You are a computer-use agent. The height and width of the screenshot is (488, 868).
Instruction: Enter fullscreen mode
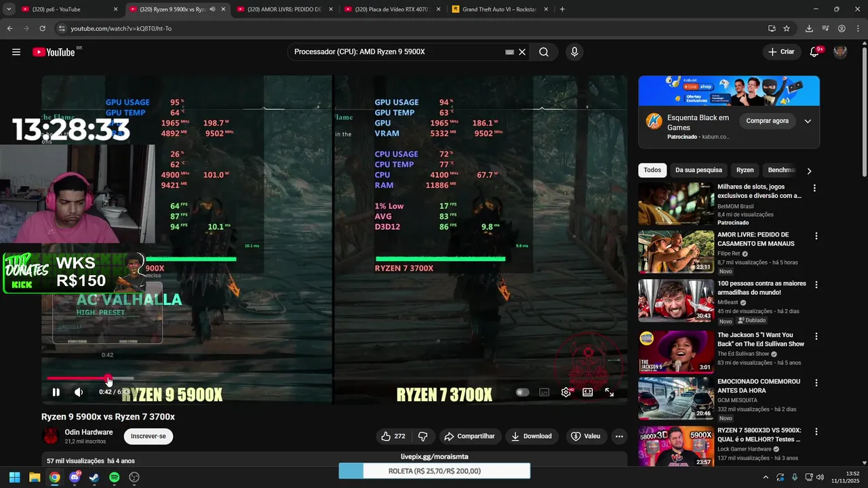609,392
